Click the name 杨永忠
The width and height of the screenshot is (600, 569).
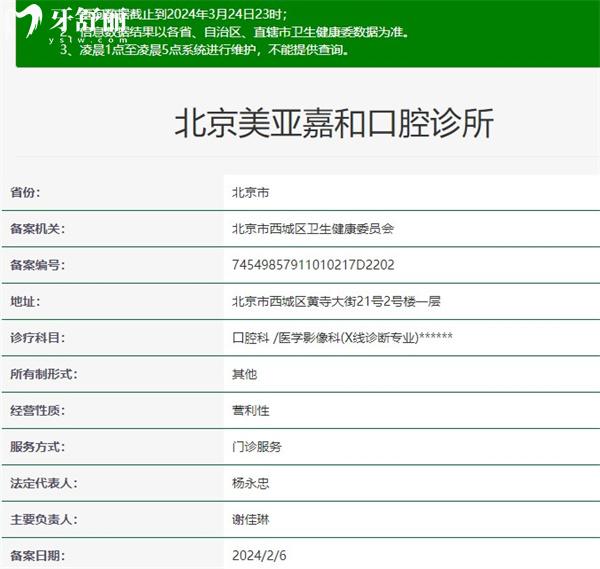[251, 483]
